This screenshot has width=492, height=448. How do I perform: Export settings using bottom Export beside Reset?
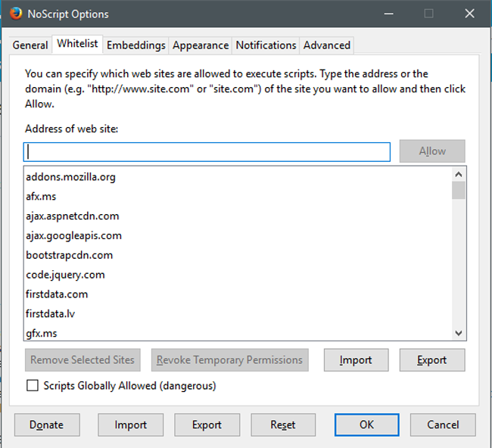(207, 425)
